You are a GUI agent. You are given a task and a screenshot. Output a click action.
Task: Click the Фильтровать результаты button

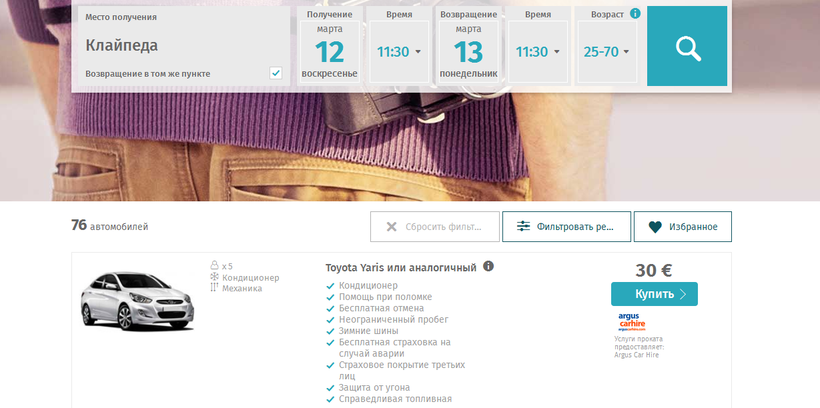pyautogui.click(x=566, y=226)
